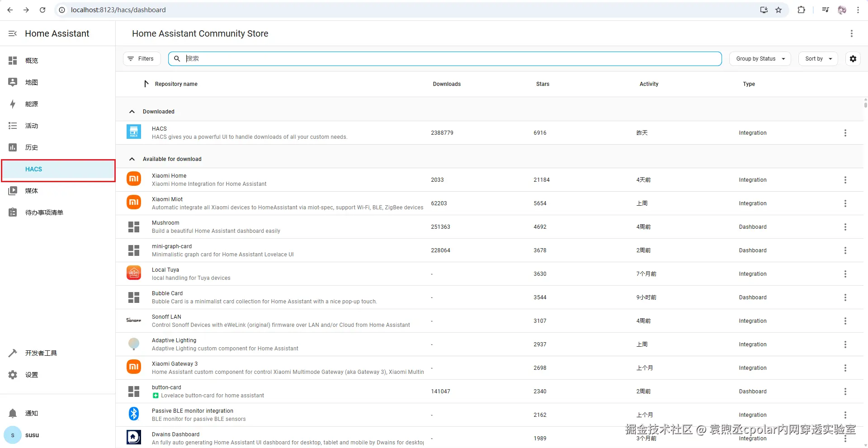Sort by Downloads column header
868x448 pixels.
tap(447, 84)
